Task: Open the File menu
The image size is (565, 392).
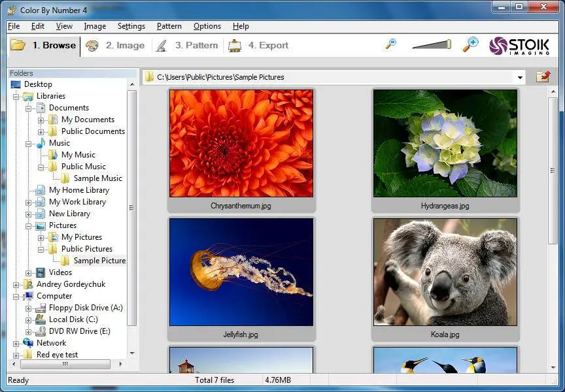Action: pos(14,26)
